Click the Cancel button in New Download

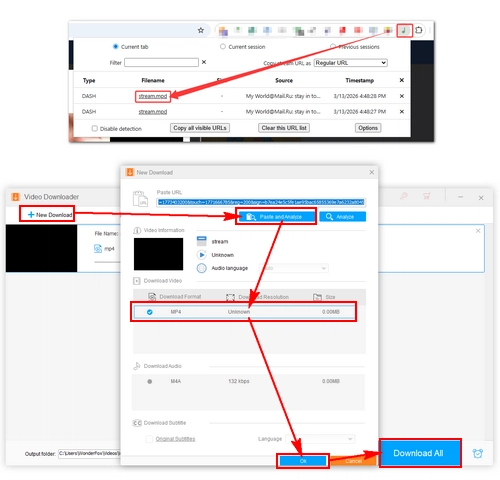click(x=353, y=461)
